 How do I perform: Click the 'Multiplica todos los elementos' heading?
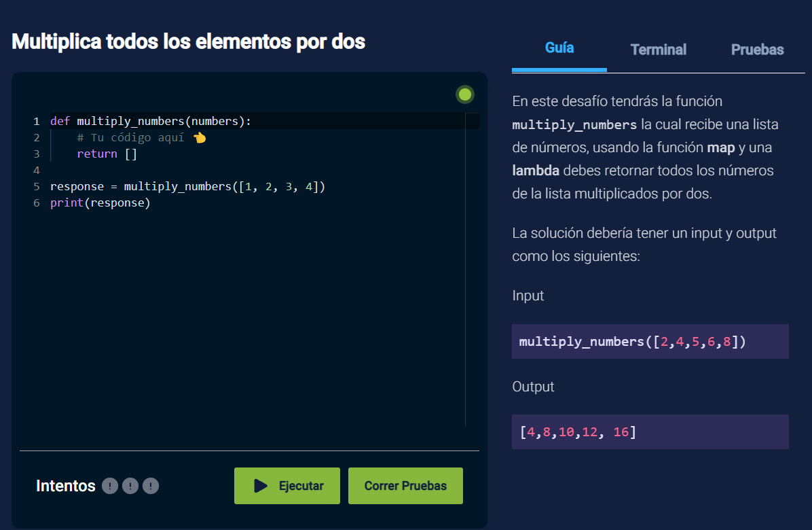(189, 41)
